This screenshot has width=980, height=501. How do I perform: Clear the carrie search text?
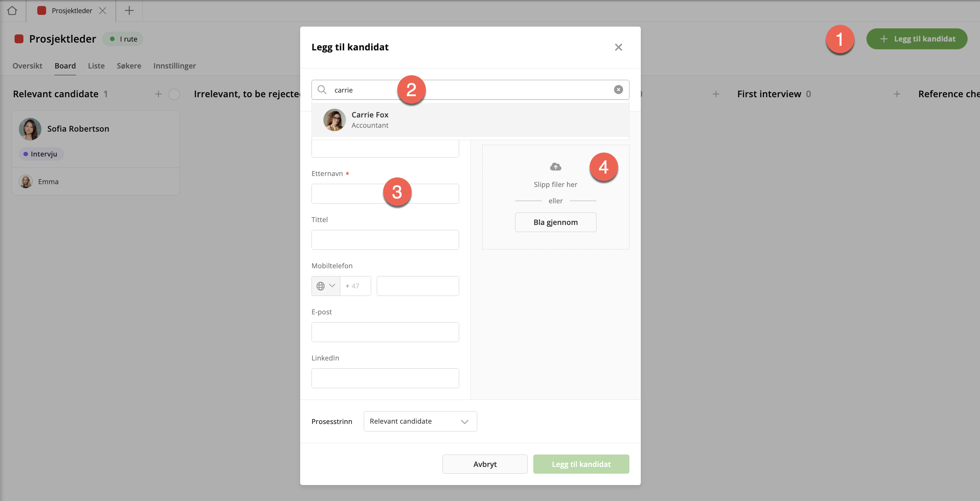(618, 90)
